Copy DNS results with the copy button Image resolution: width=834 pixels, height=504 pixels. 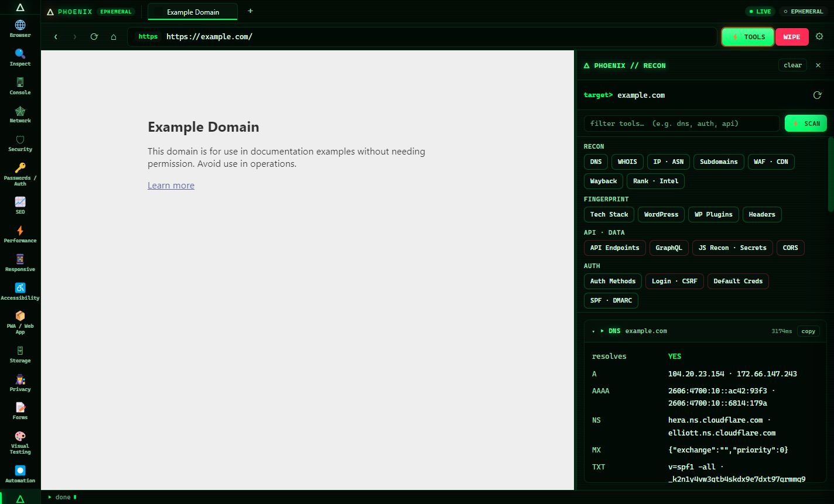pos(808,331)
